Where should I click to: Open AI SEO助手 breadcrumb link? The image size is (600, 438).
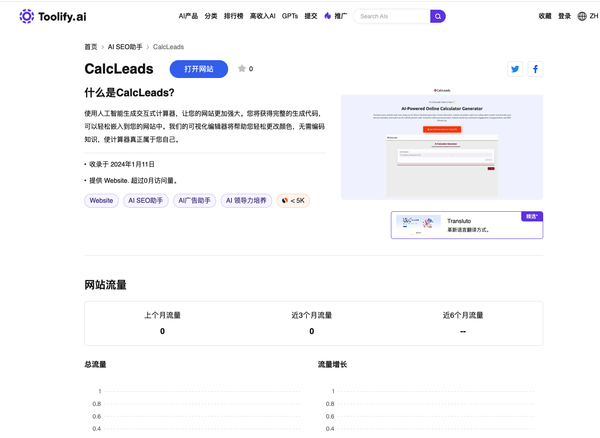point(125,47)
